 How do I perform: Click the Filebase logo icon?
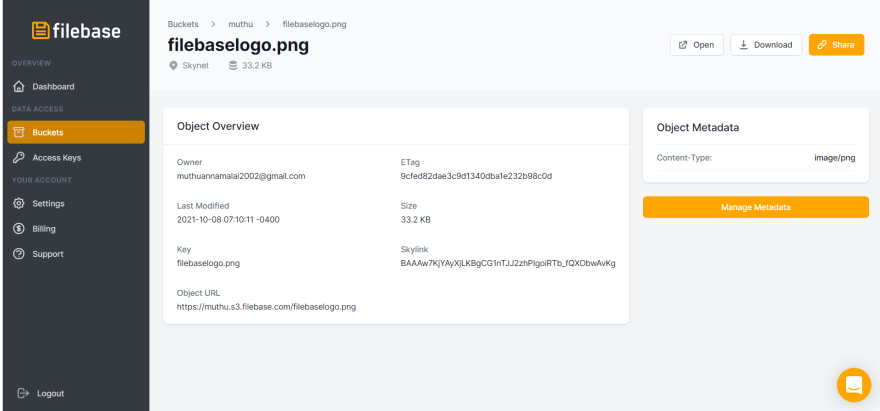coord(40,30)
